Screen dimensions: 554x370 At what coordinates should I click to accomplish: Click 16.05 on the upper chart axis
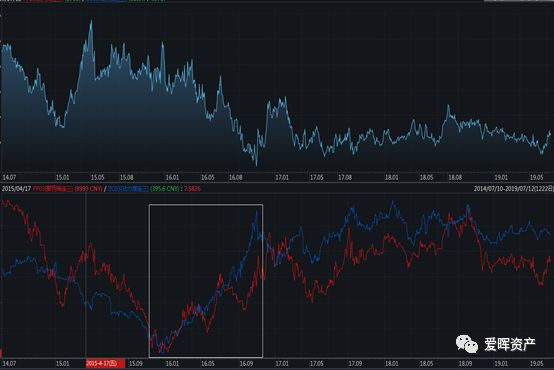(x=208, y=177)
